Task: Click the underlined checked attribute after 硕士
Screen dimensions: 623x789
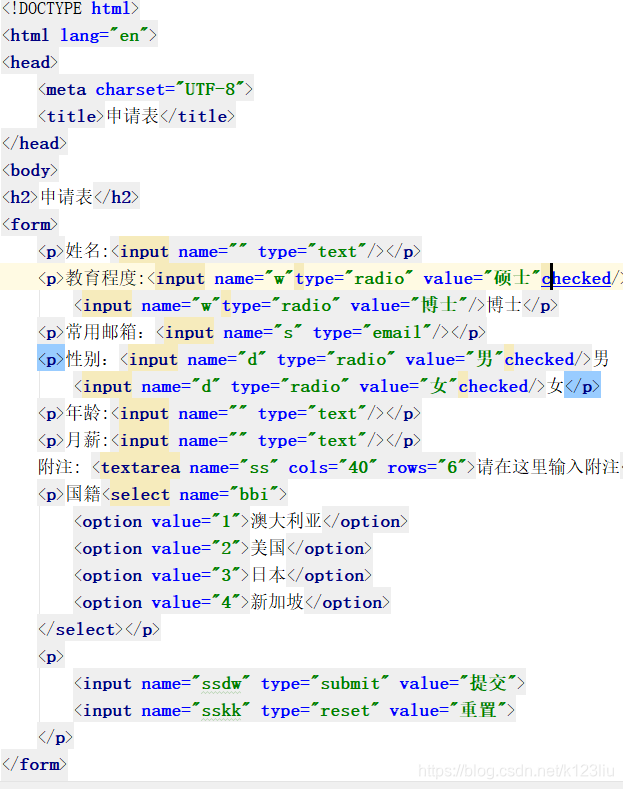Action: pyautogui.click(x=577, y=278)
